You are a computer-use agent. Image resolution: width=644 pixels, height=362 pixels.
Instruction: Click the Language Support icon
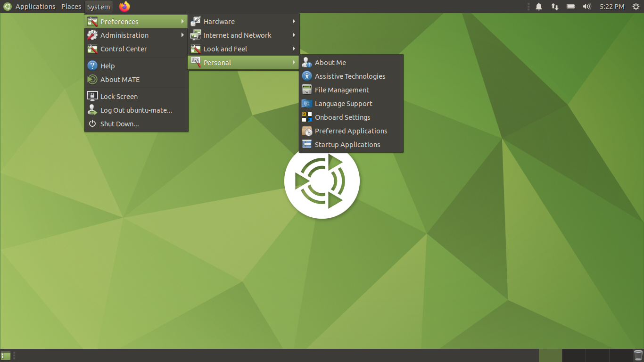point(307,104)
